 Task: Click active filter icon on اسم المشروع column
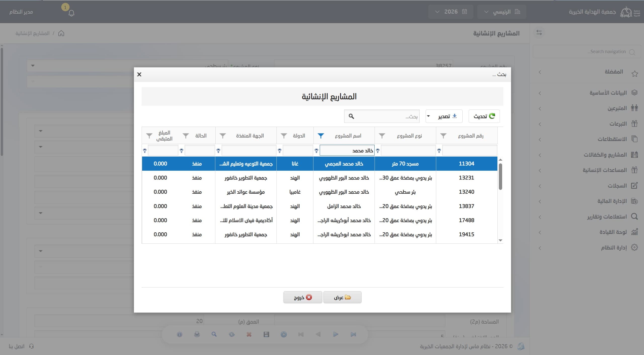[x=320, y=136]
